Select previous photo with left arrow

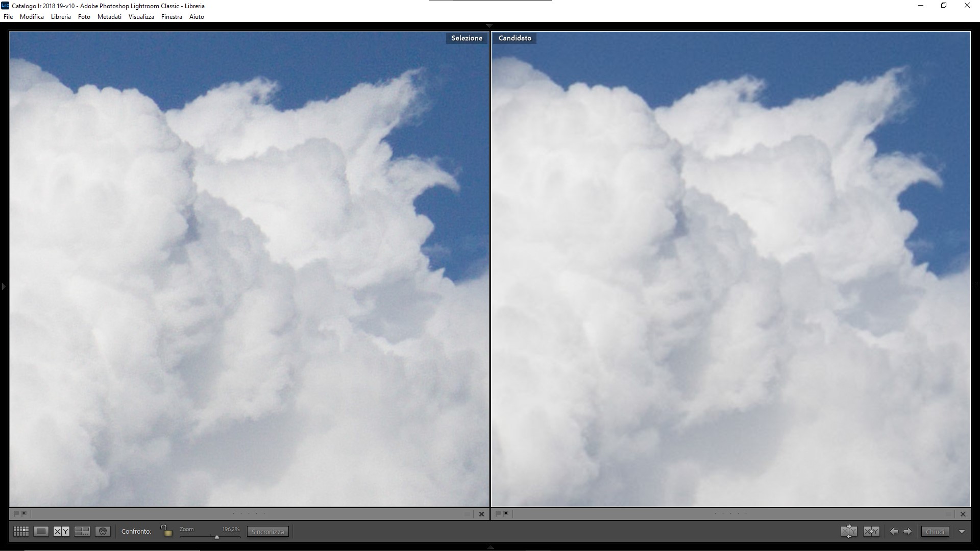pos(894,532)
